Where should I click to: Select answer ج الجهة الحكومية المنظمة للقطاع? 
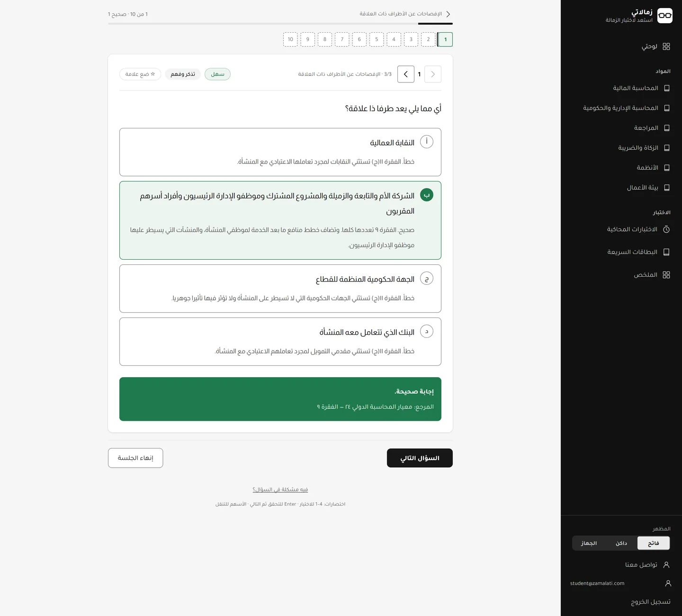(x=280, y=289)
